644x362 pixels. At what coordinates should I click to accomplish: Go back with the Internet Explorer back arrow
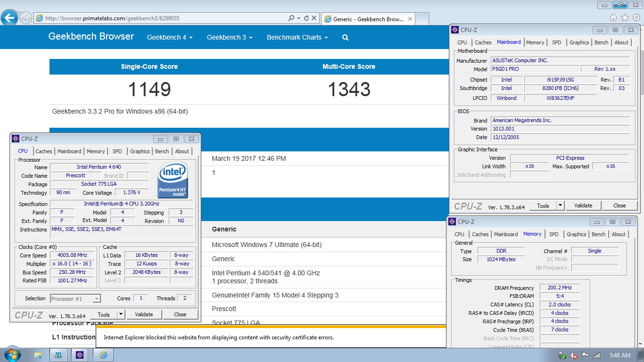click(x=10, y=18)
